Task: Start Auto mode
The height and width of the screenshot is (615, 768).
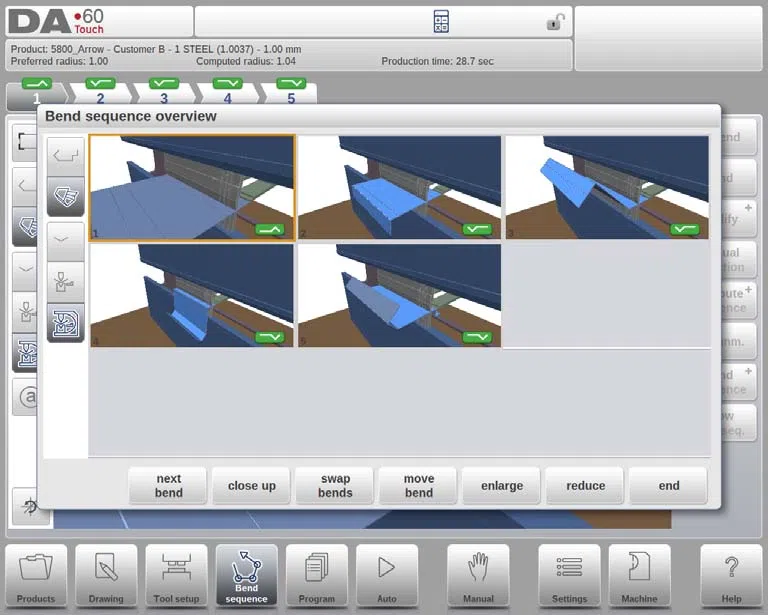Action: coord(386,576)
